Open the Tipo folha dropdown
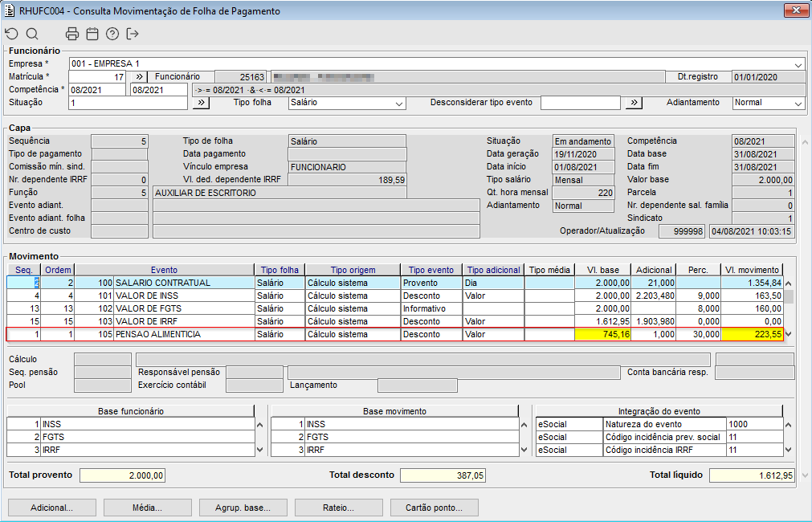Screen dimensions: 812x522 399,103
